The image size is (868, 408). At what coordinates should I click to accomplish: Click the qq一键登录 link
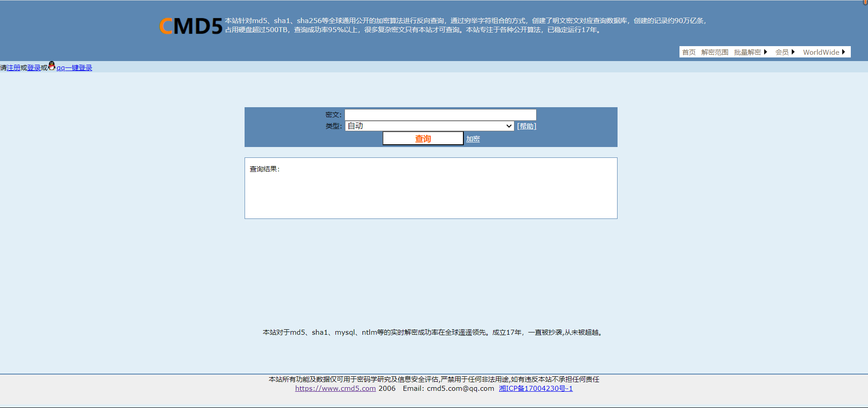tap(75, 67)
